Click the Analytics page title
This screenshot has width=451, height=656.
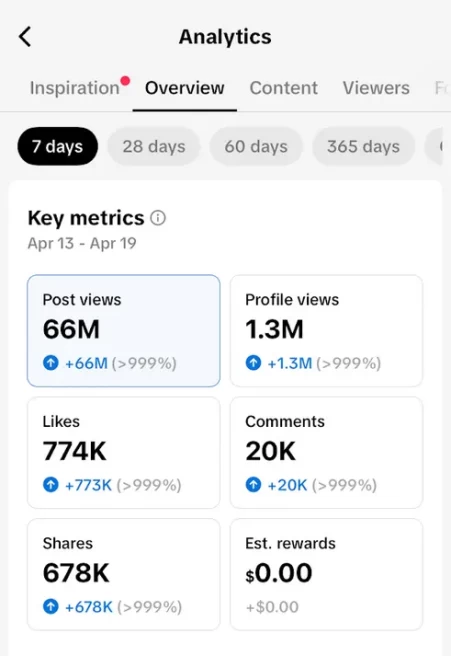click(x=225, y=37)
